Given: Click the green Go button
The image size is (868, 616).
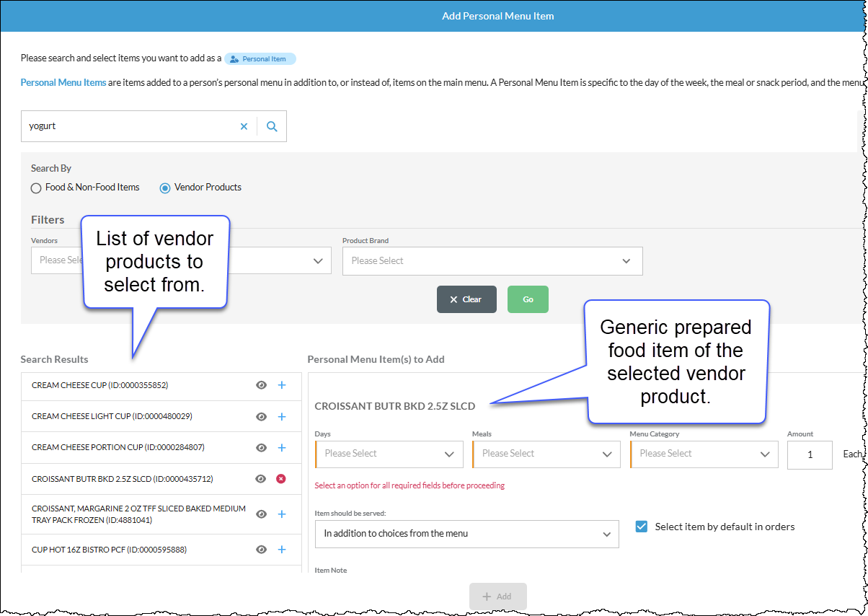Looking at the screenshot, I should 528,299.
